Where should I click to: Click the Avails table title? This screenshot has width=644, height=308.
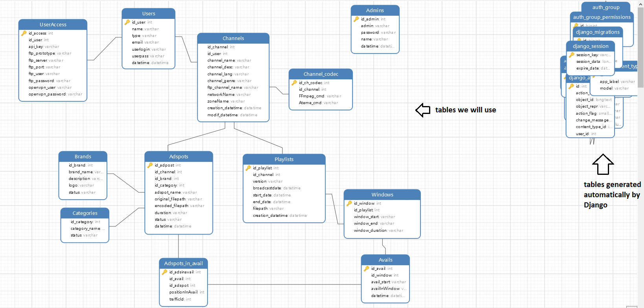pyautogui.click(x=385, y=260)
